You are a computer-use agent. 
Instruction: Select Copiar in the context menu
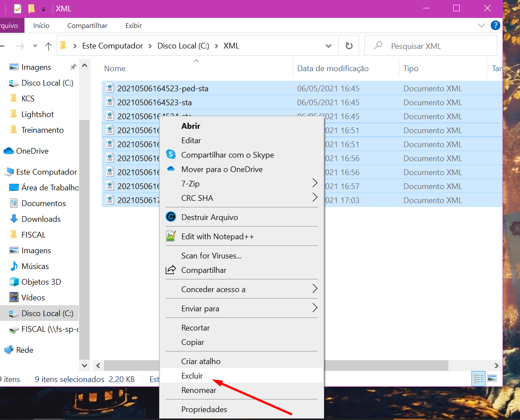point(193,342)
